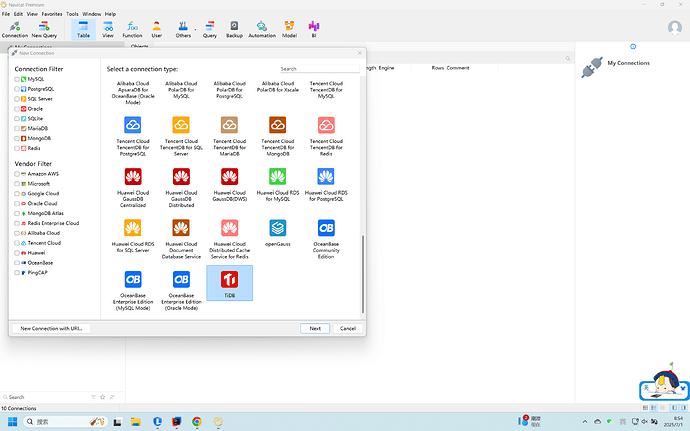Image resolution: width=690 pixels, height=431 pixels.
Task: Open Google Chrome from the taskbar
Action: [x=197, y=422]
